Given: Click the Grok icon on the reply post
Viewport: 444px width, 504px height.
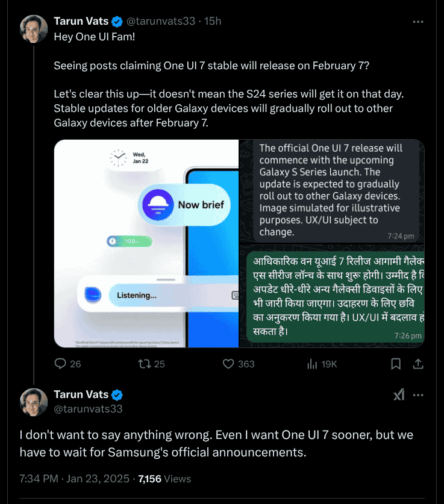Looking at the screenshot, I should coord(399,394).
